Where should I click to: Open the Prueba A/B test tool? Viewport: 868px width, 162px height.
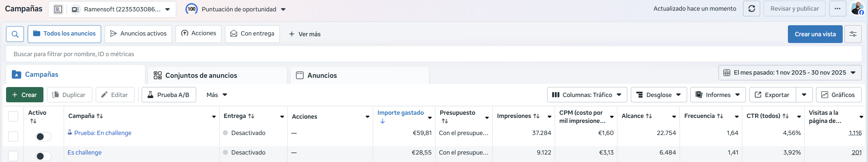(169, 95)
